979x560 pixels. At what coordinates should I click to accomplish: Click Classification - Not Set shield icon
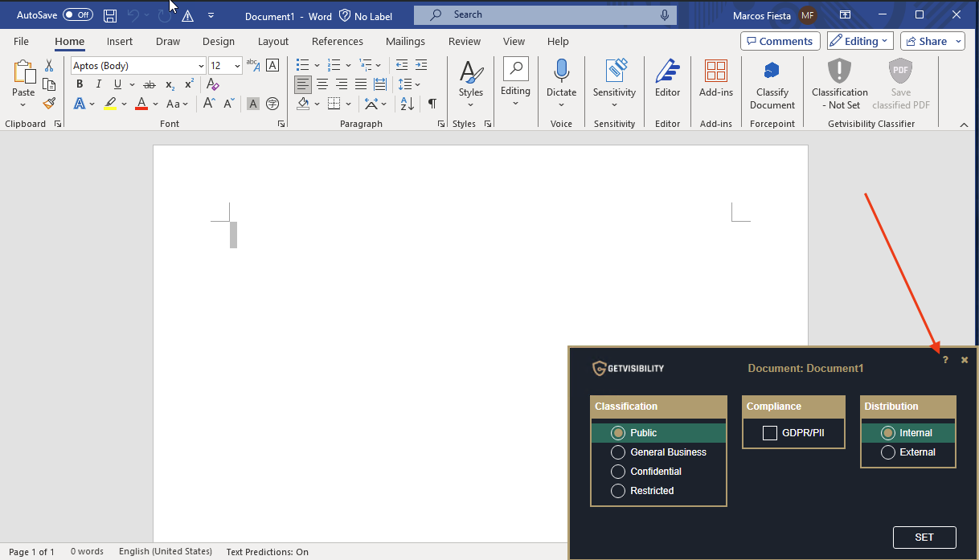(x=840, y=70)
